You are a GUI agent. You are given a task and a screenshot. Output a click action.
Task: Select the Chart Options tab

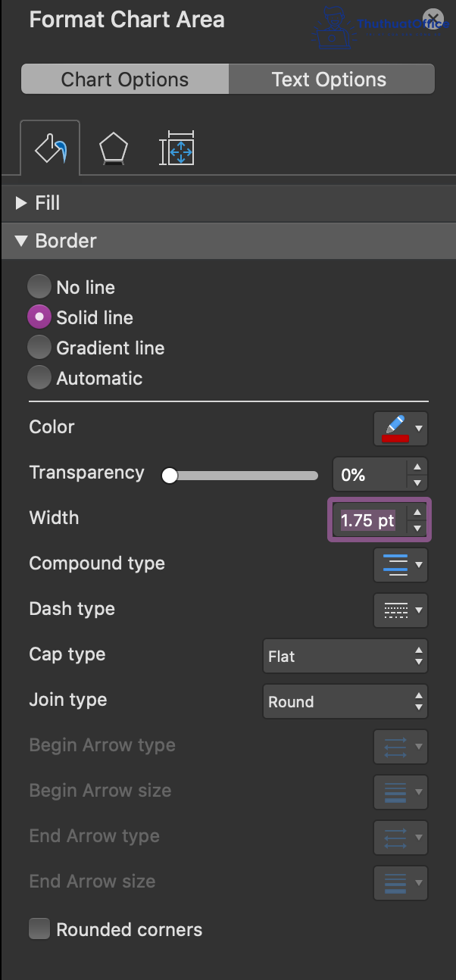[x=125, y=80]
